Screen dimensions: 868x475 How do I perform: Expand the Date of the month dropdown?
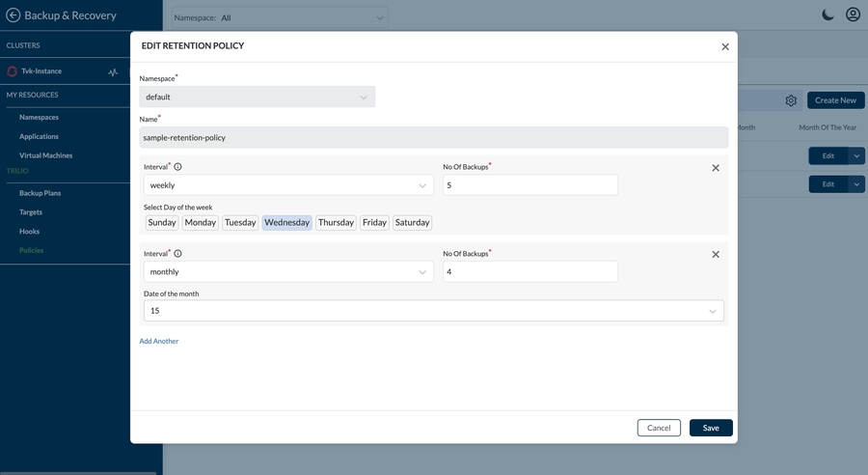coord(433,311)
